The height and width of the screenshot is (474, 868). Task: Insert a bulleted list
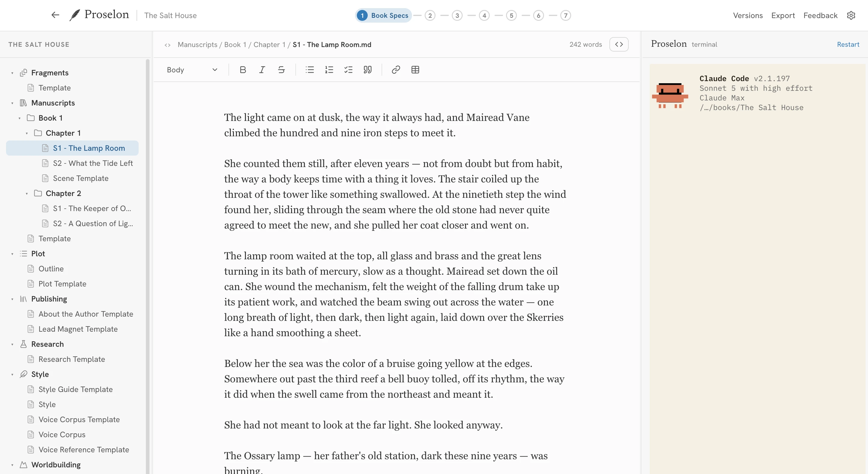(x=310, y=70)
